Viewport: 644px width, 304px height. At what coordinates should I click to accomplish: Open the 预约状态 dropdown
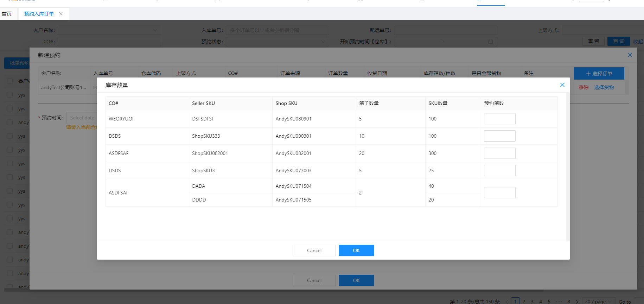coord(277,42)
